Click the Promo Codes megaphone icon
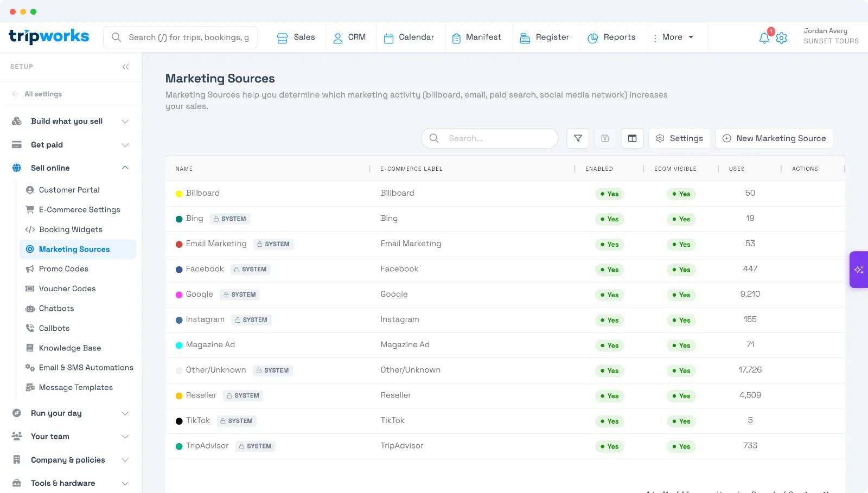This screenshot has width=868, height=493. point(30,269)
